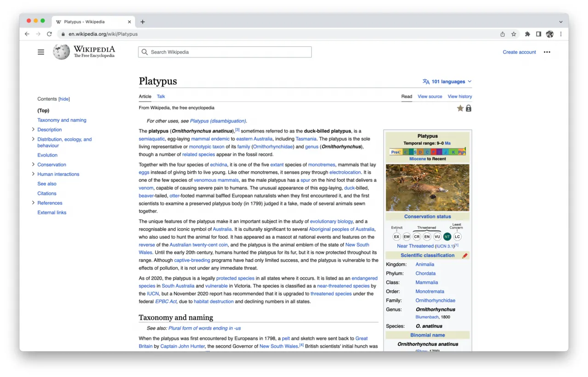Click the page protection padlock icon
588x377 pixels.
coord(469,108)
